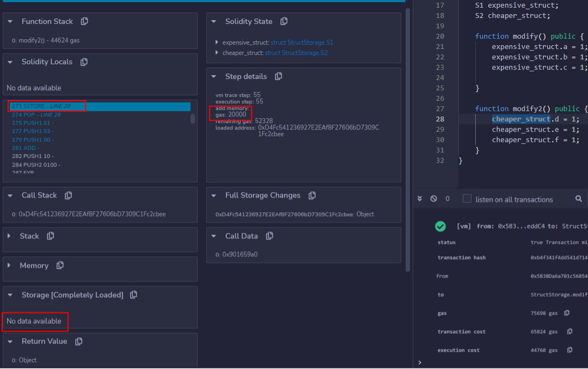This screenshot has height=369, width=588.
Task: Collapse the Solidity State panel
Action: pos(214,22)
